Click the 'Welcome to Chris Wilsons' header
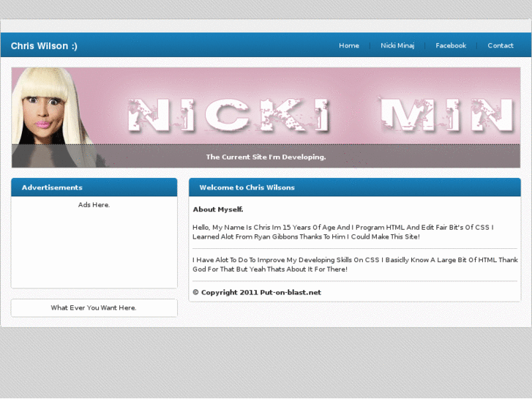Screen dimensions: 532x399 pyautogui.click(x=355, y=187)
